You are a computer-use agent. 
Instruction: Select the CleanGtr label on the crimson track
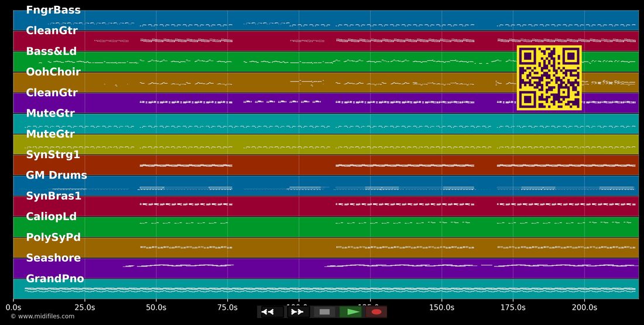(52, 30)
